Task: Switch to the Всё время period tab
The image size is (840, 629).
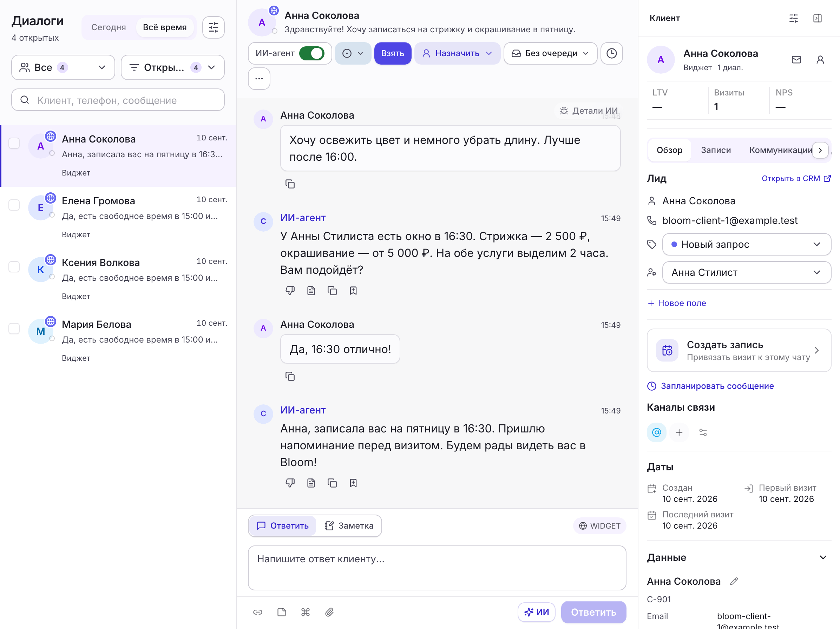Action: coord(164,27)
